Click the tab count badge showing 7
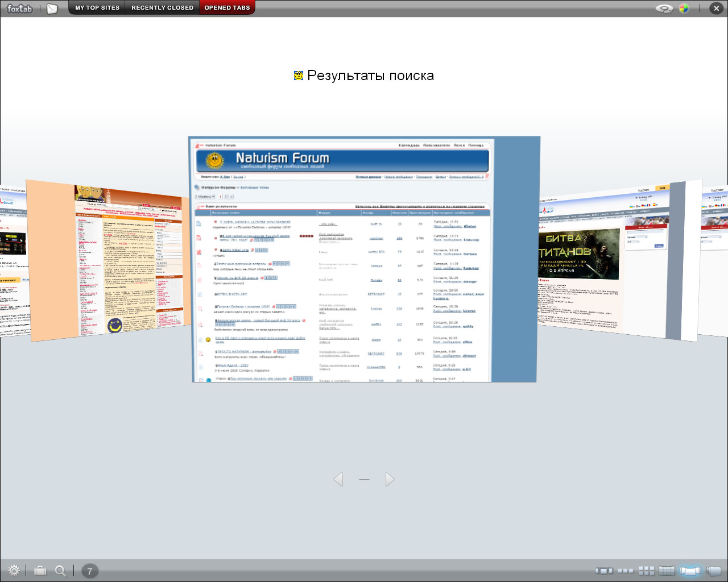This screenshot has height=582, width=728. click(89, 571)
